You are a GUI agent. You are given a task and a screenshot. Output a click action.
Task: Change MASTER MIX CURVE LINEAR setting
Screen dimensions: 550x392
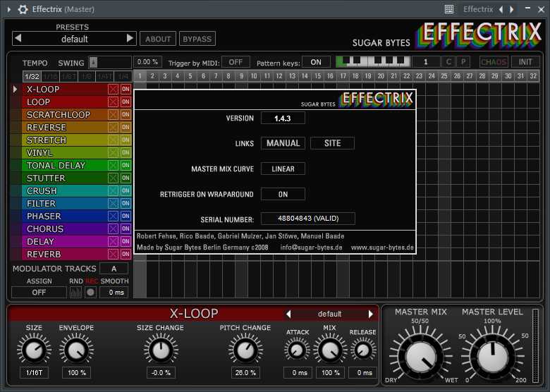pos(283,169)
